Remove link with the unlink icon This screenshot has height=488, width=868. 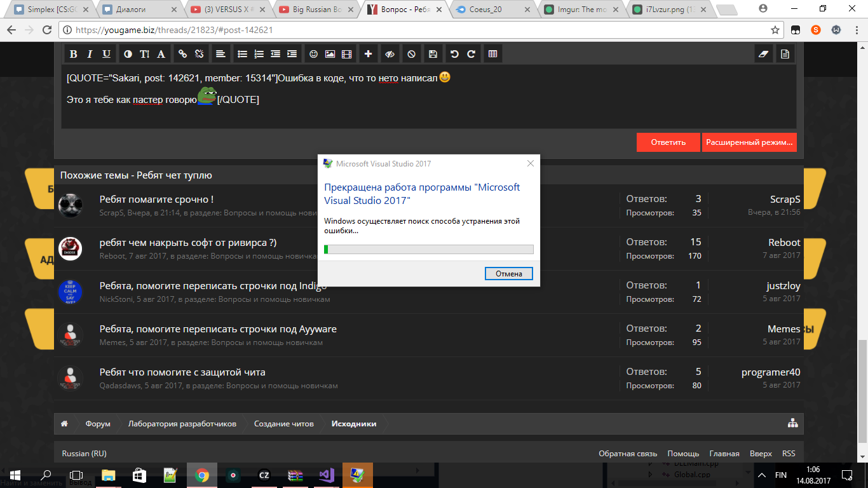coord(200,54)
